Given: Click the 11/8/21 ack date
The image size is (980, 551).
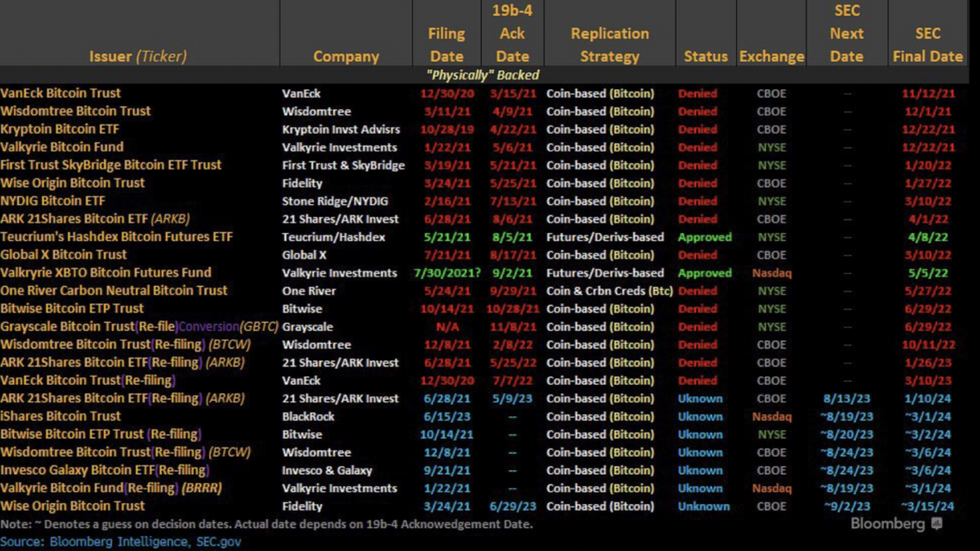Looking at the screenshot, I should (513, 326).
